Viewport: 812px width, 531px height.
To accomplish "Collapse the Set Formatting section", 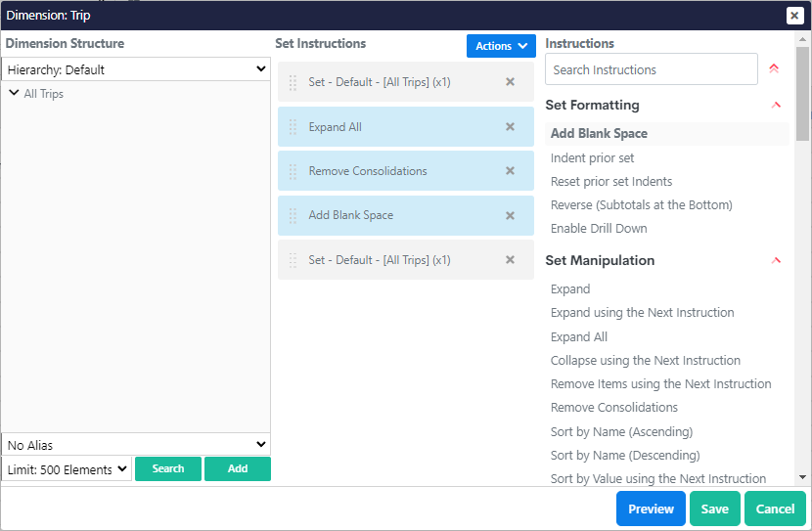I will [x=776, y=106].
